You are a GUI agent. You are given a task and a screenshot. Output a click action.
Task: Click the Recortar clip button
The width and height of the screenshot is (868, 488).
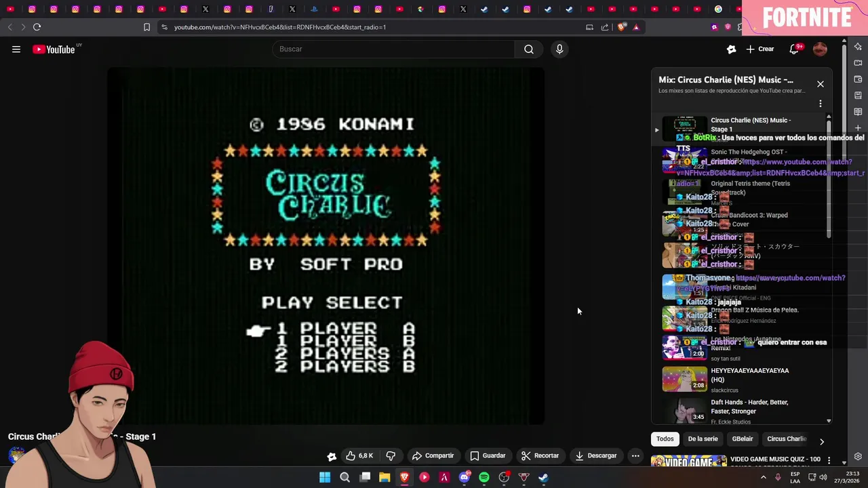pyautogui.click(x=540, y=455)
